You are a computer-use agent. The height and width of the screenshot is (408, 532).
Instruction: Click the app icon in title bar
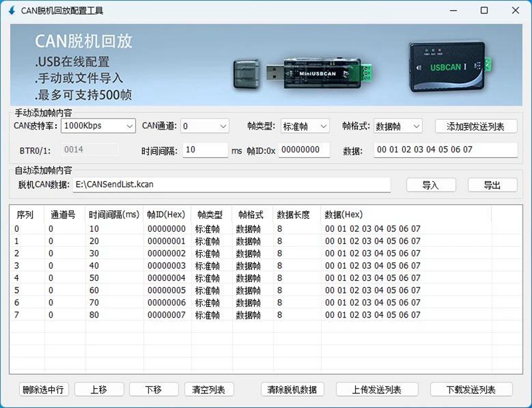point(11,11)
